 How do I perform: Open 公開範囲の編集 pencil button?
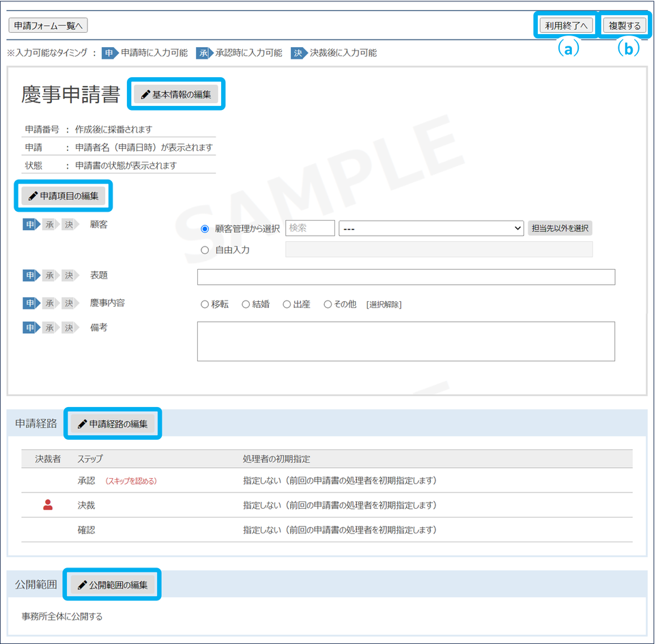coord(113,585)
